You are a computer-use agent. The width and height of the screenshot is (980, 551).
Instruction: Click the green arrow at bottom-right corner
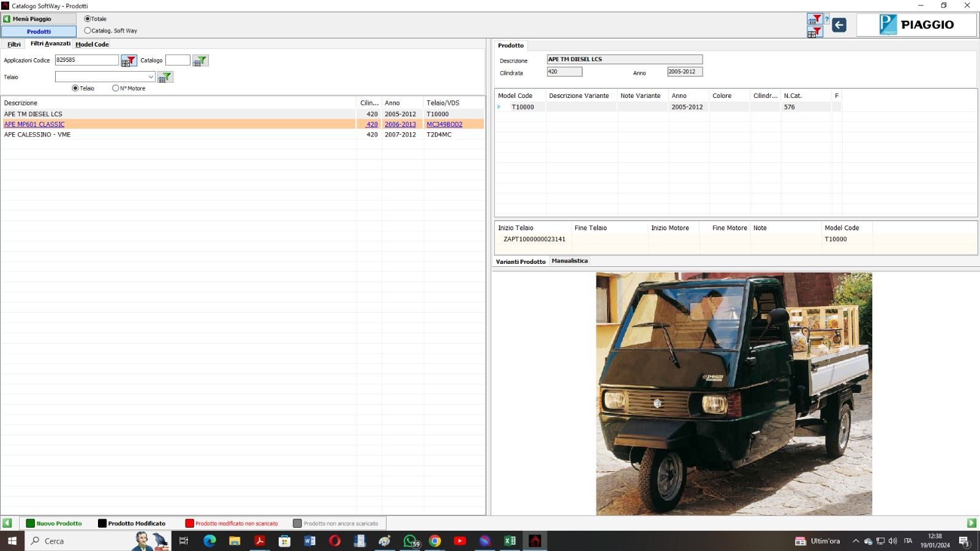[x=971, y=523]
